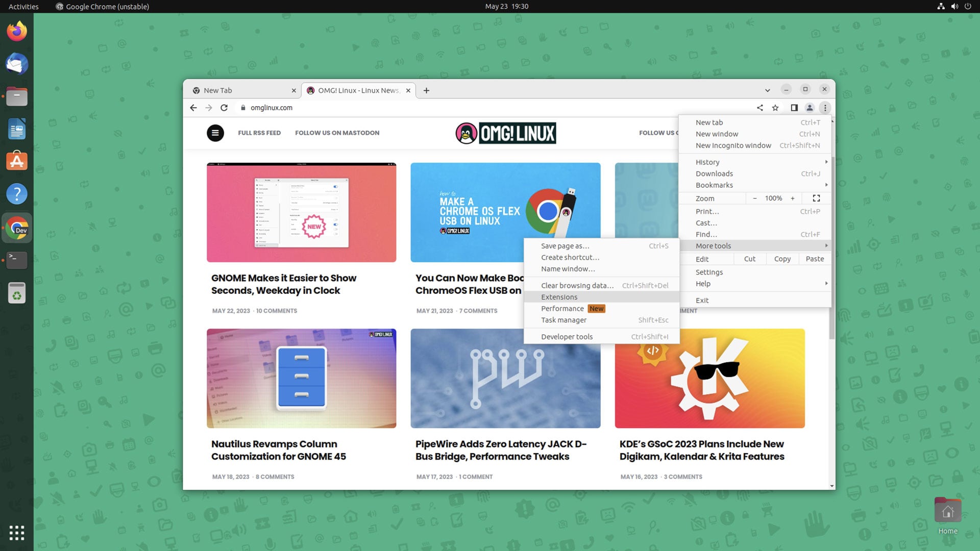Select Chrome Dev icon in dock
This screenshot has height=551, width=980.
17,228
